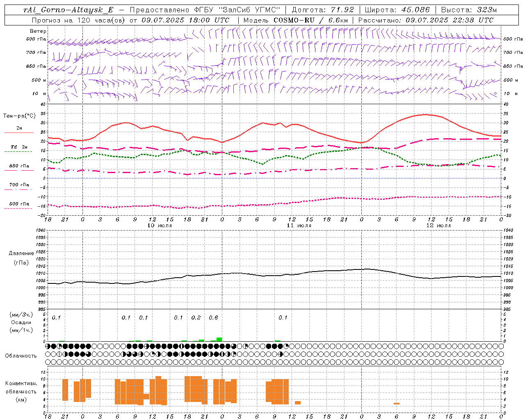Viewport: 525px width, 420px height.
Task: Select the provider text ФГБУ "ЗапСиб УГМС"
Action: coord(237,10)
